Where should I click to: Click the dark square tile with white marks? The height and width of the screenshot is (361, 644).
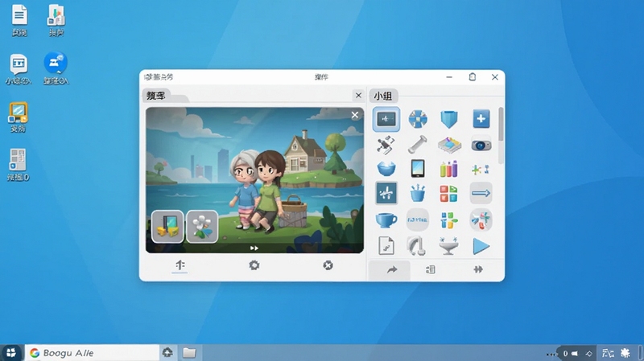386,193
